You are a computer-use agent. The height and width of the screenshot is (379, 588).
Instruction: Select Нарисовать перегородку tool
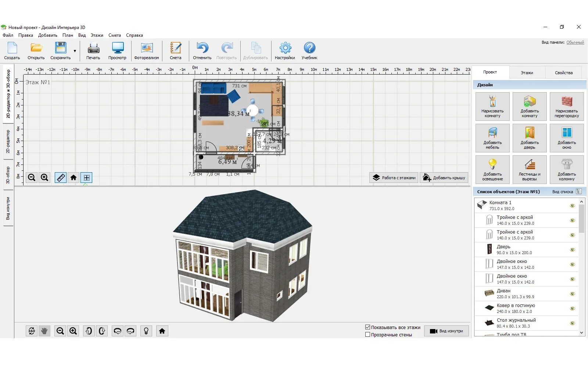coord(567,107)
